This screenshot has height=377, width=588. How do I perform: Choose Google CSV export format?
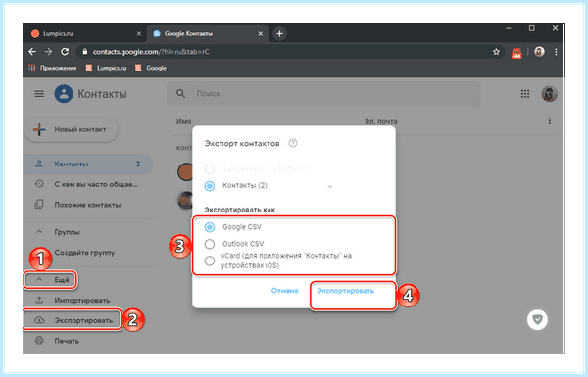[210, 227]
